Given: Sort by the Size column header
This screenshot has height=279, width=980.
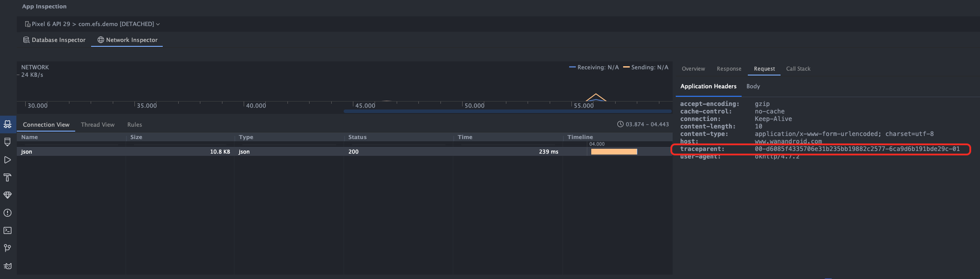Looking at the screenshot, I should 180,137.
